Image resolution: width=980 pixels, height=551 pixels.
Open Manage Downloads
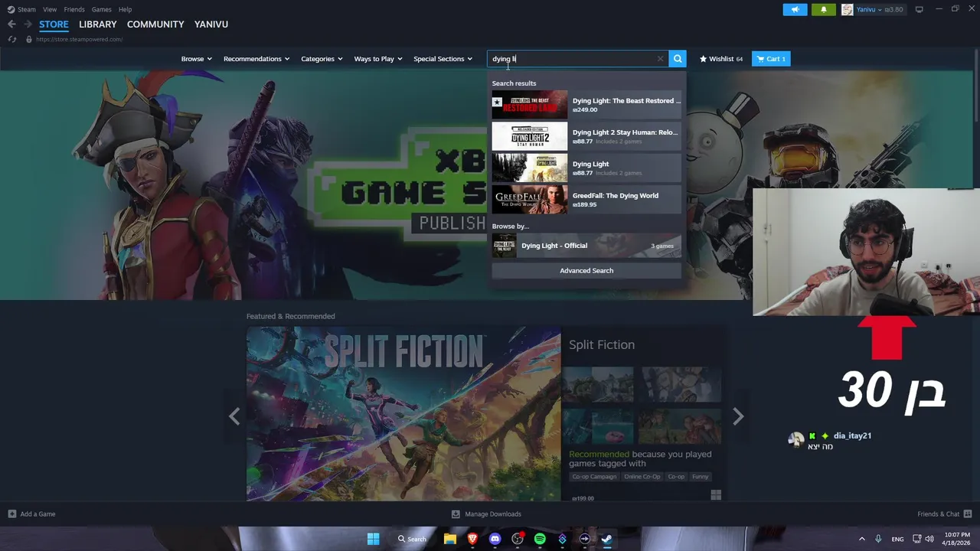click(486, 514)
